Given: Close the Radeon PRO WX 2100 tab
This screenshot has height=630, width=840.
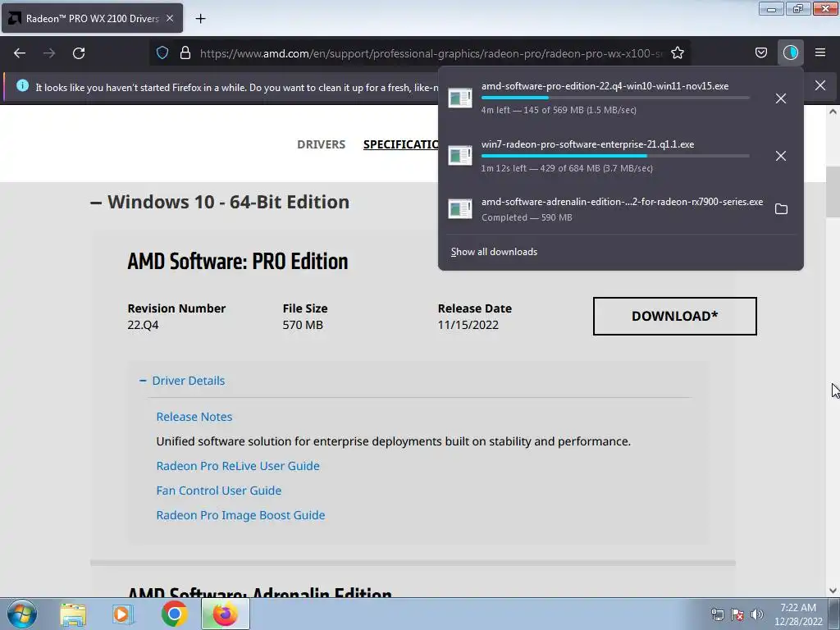Looking at the screenshot, I should point(170,18).
